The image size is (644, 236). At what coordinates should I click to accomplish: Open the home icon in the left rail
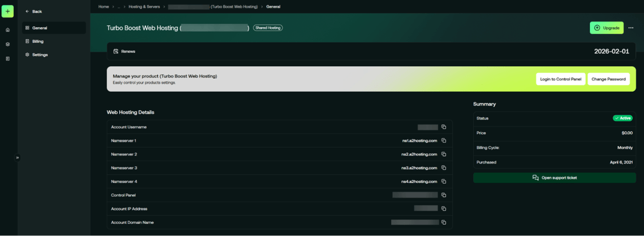click(x=8, y=30)
